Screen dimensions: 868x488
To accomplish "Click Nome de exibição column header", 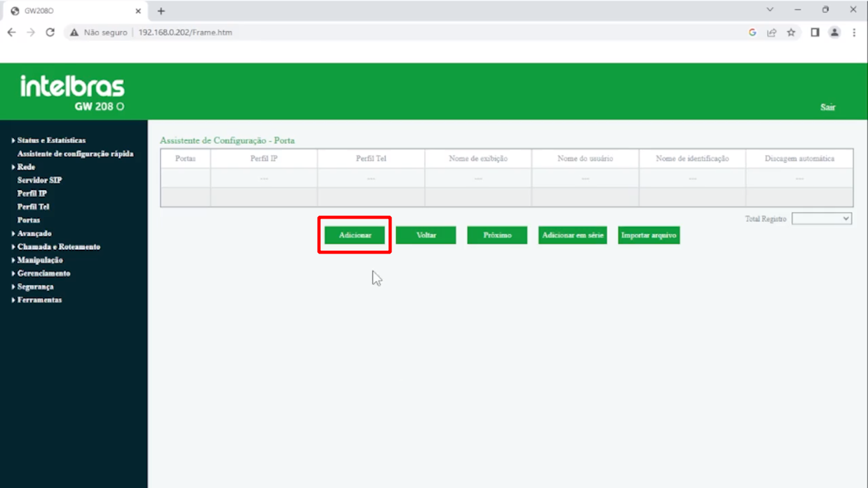I will [478, 159].
